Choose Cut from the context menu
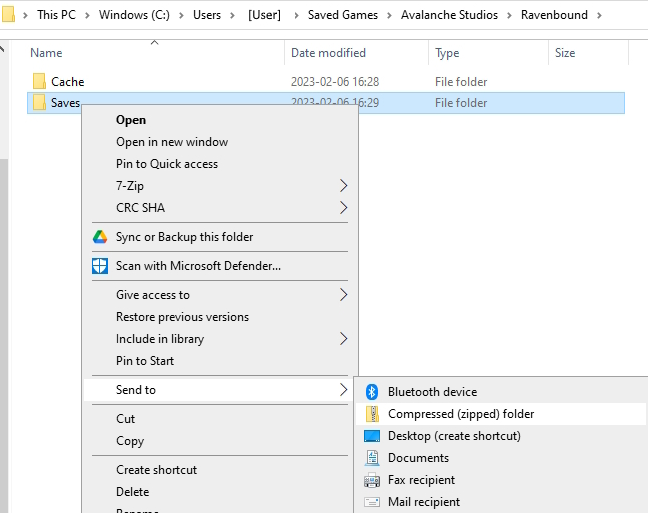Image resolution: width=648 pixels, height=513 pixels. [x=221, y=419]
